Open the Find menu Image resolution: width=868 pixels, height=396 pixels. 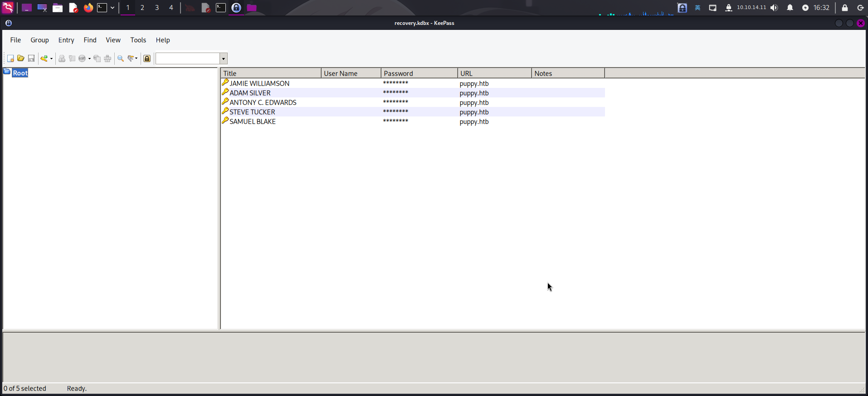(90, 40)
